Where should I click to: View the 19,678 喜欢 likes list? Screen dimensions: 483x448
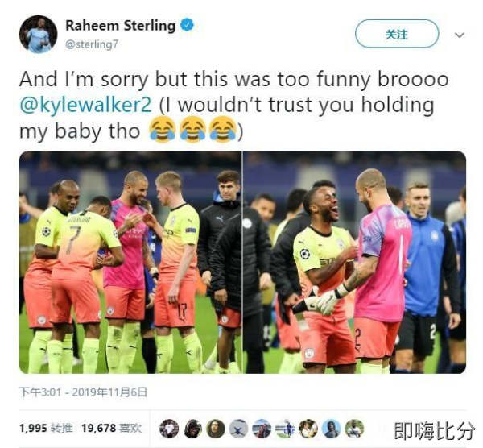click(x=112, y=428)
